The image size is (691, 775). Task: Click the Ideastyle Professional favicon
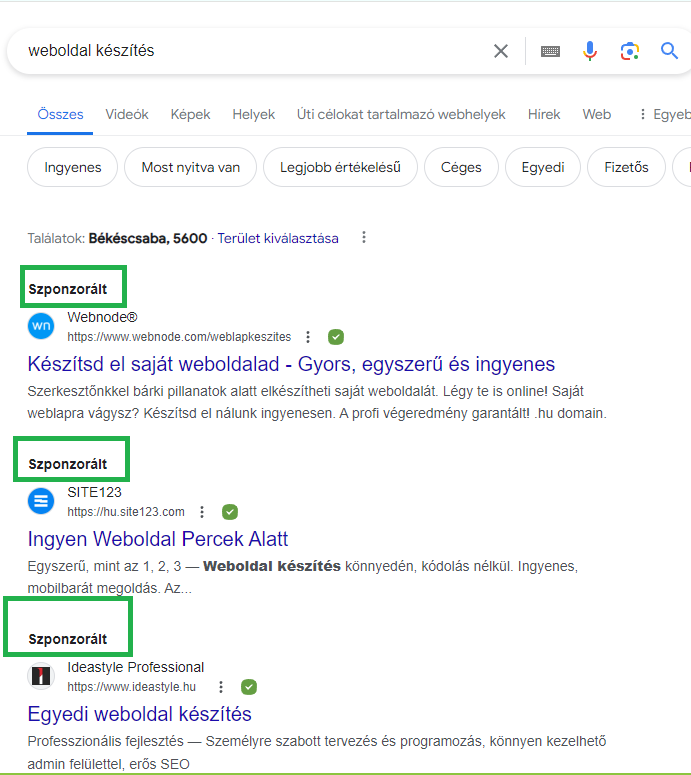pyautogui.click(x=41, y=676)
